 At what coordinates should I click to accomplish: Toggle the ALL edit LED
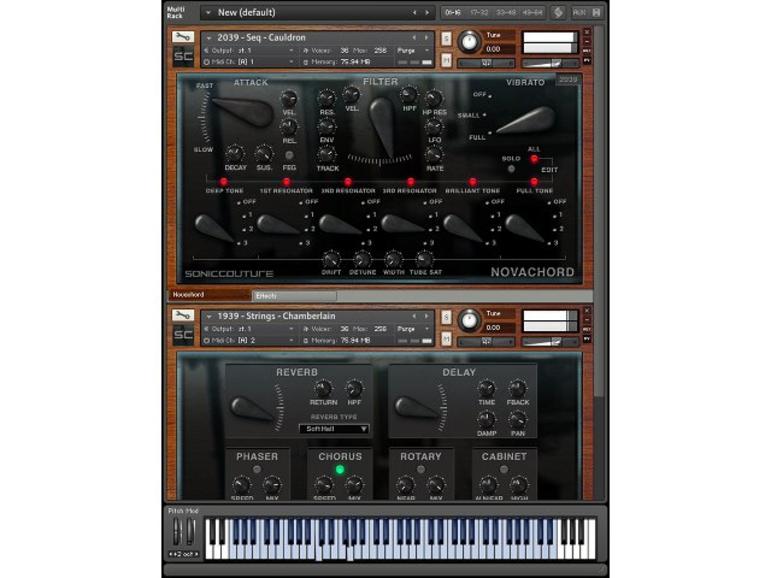534,159
